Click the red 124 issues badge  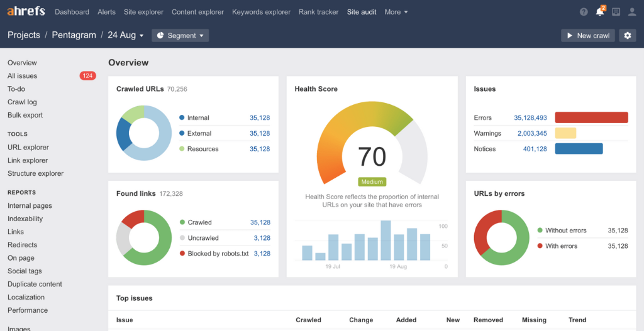pos(87,76)
